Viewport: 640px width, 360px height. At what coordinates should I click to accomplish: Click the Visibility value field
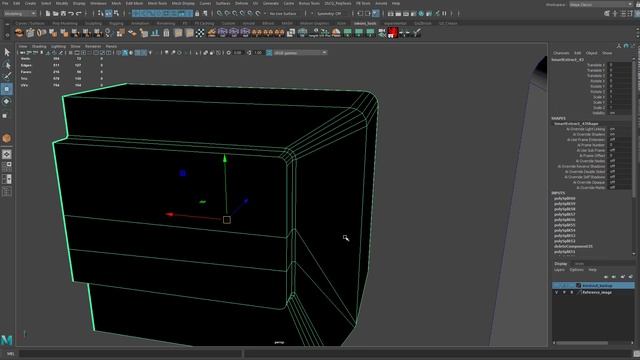(x=620, y=113)
